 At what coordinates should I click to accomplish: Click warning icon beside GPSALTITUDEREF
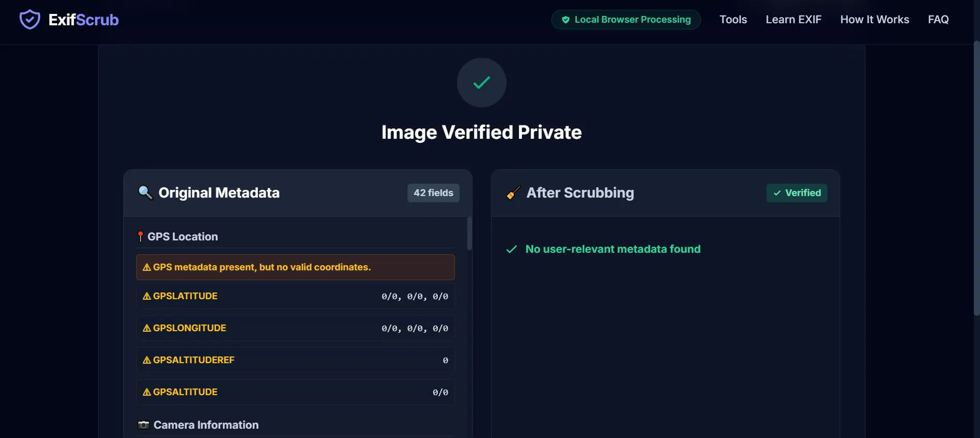click(x=147, y=360)
